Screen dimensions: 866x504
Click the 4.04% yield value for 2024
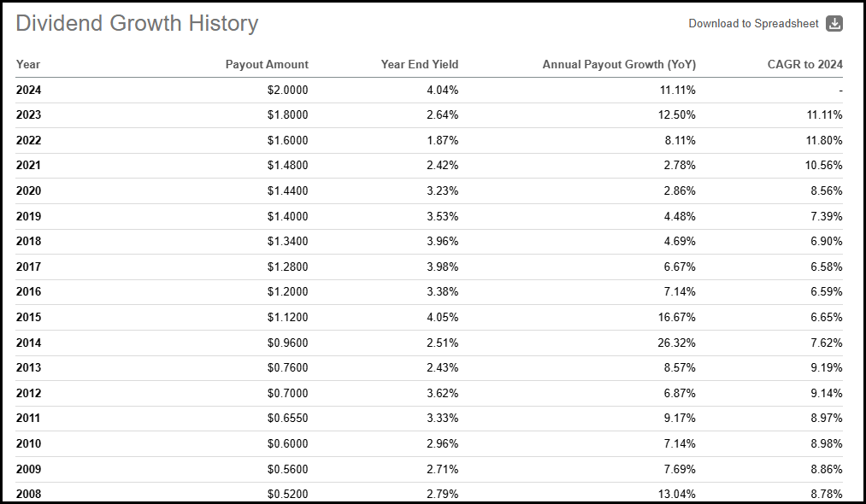[x=441, y=90]
